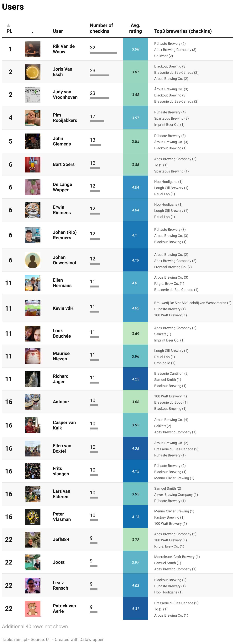Select the Richard Jager user name
235x644 pixels.
coord(60,379)
